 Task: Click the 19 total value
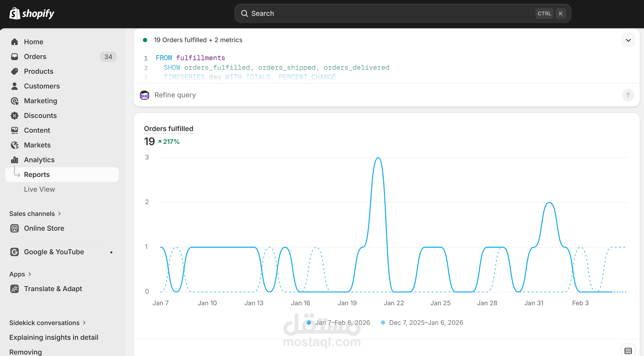click(x=149, y=142)
